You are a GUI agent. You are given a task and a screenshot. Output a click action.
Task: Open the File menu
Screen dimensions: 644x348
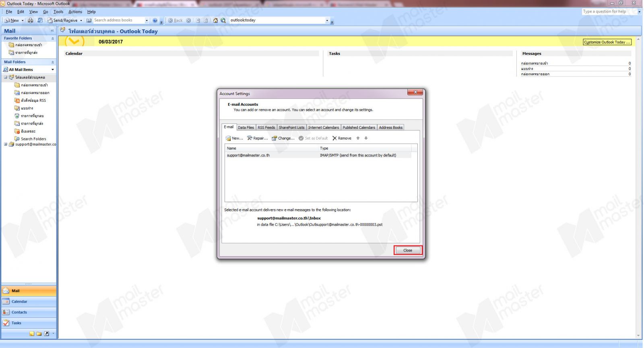[9, 12]
